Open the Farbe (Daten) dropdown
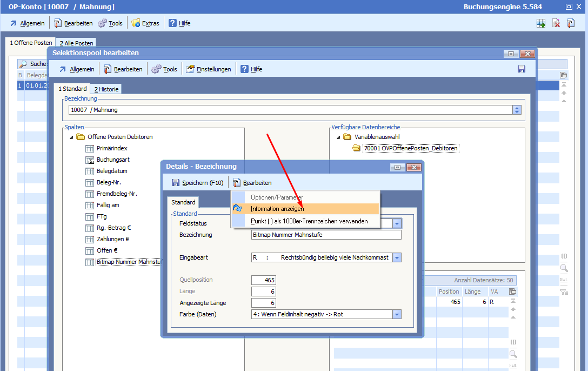 click(397, 315)
